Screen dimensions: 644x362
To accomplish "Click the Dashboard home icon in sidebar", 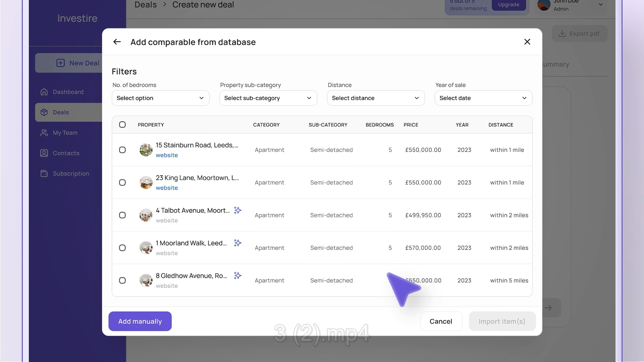I will coord(44,92).
